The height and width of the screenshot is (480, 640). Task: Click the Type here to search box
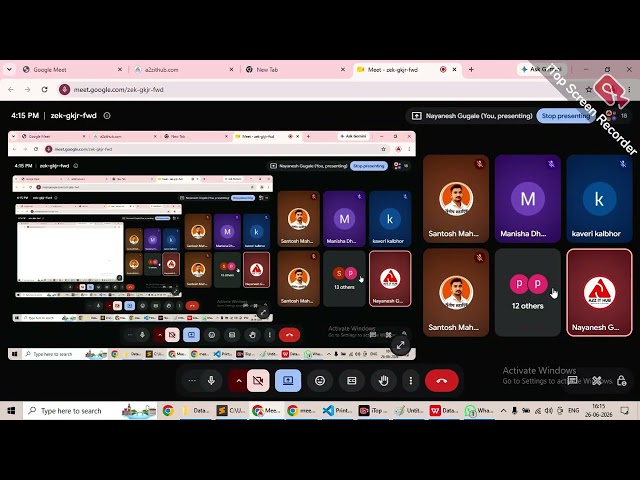pos(90,411)
